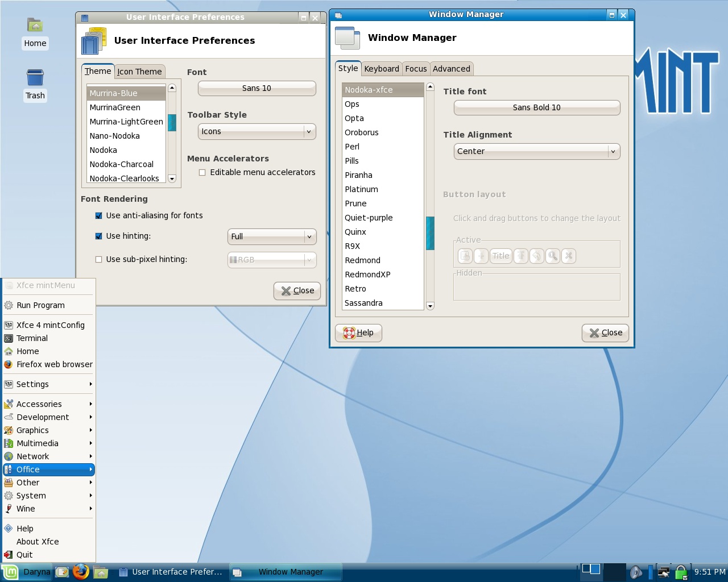The height and width of the screenshot is (582, 728).
Task: Open the Advanced tab in Window Manager
Action: tap(452, 69)
